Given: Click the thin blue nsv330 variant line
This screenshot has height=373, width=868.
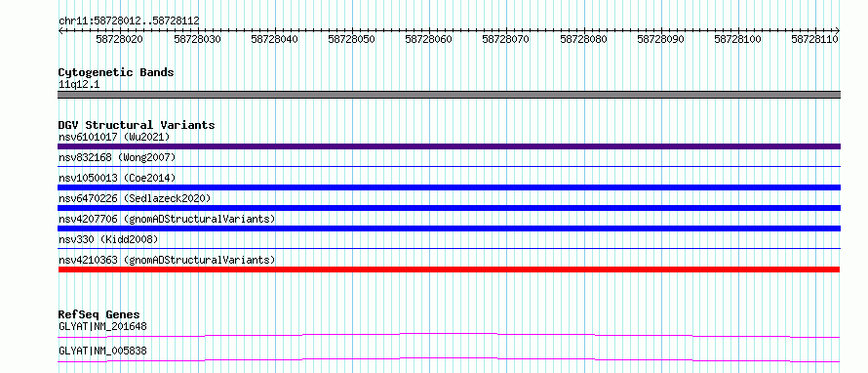Looking at the screenshot, I should [x=449, y=248].
